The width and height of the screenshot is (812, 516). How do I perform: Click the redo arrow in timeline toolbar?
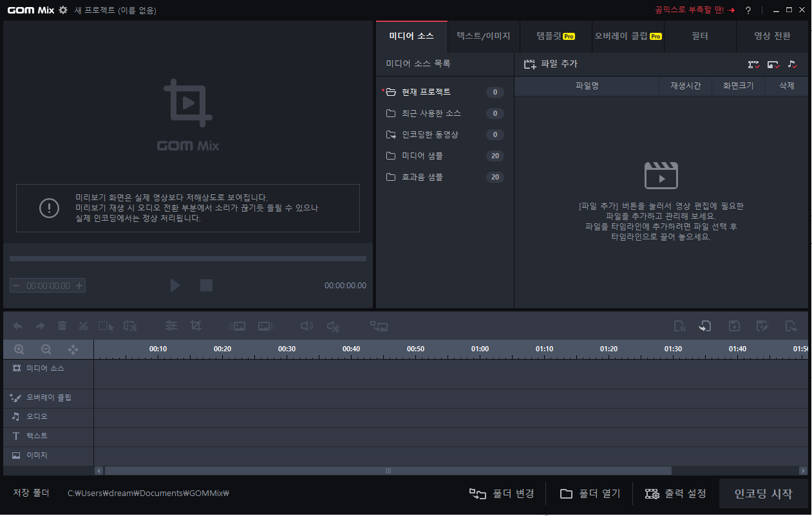(40, 326)
